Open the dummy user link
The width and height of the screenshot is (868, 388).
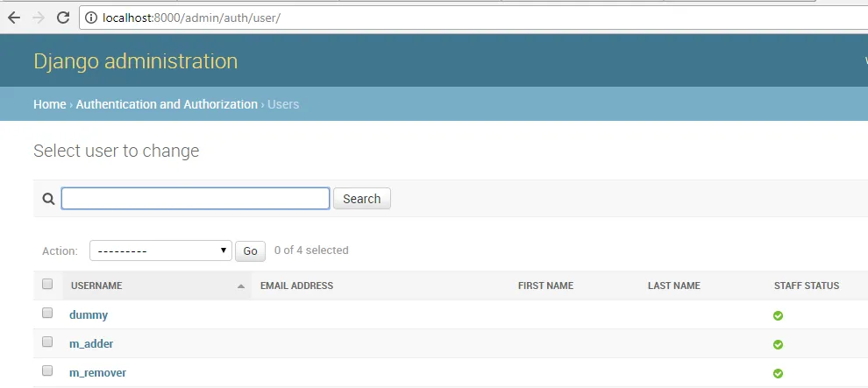[x=89, y=315]
